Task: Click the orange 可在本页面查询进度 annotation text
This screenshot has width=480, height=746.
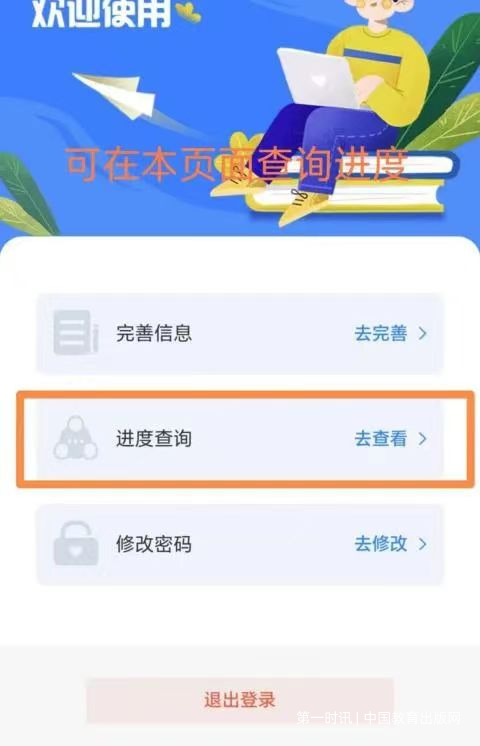Action: (x=236, y=165)
